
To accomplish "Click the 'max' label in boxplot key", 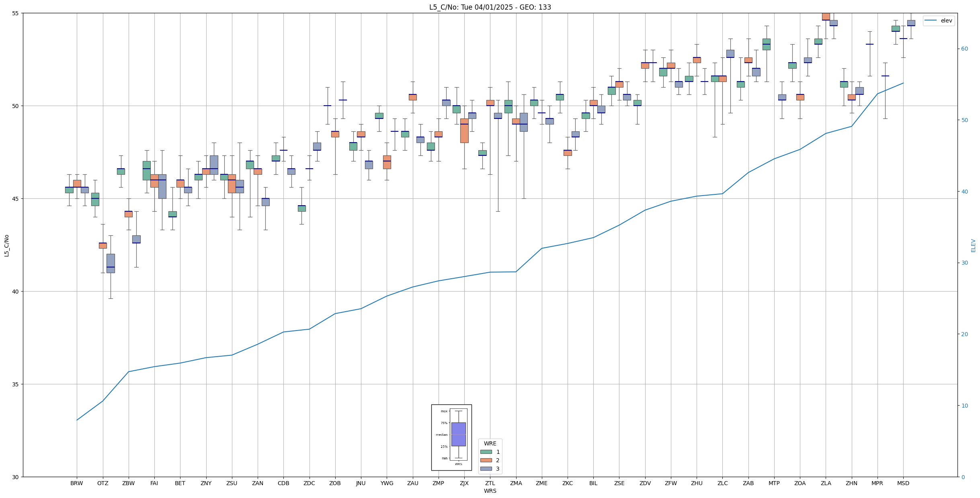I will 444,411.
